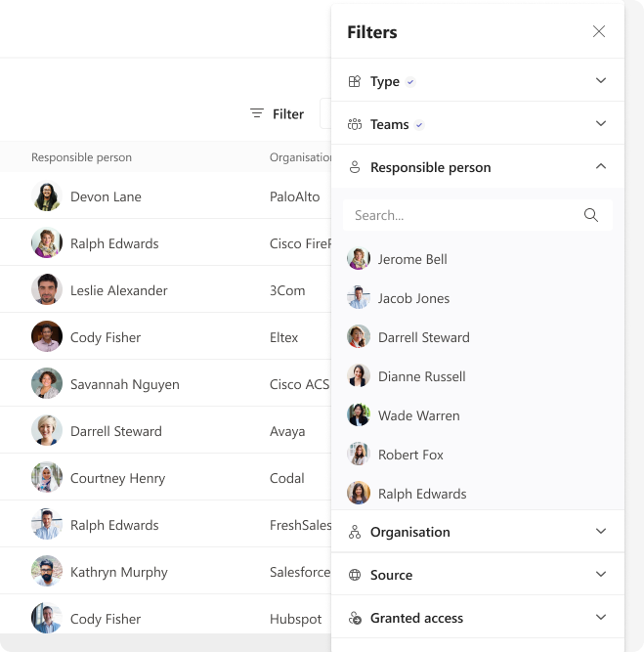Click the Type filter icon
Viewport: 644px width, 652px height.
click(355, 82)
